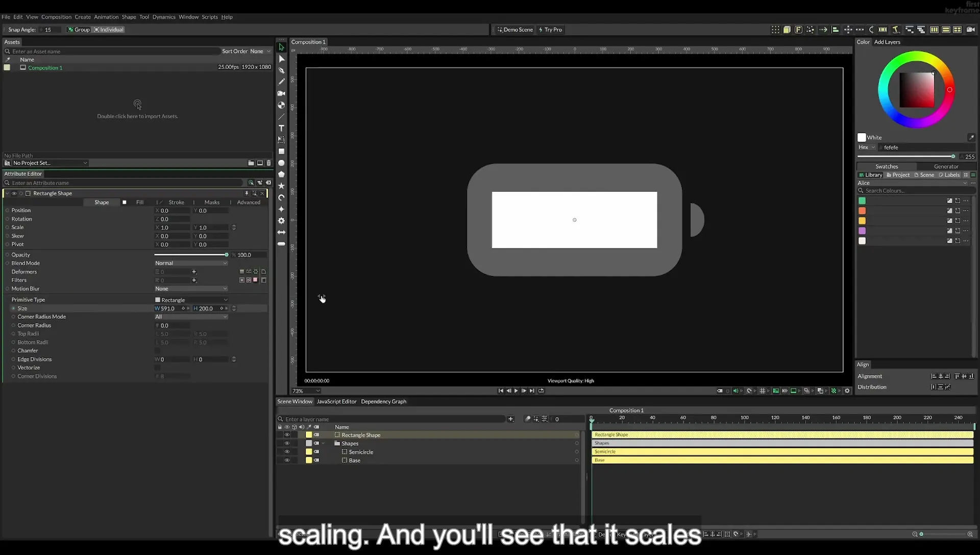This screenshot has height=555, width=980.
Task: Choose the Ellipse shape tool
Action: (281, 163)
